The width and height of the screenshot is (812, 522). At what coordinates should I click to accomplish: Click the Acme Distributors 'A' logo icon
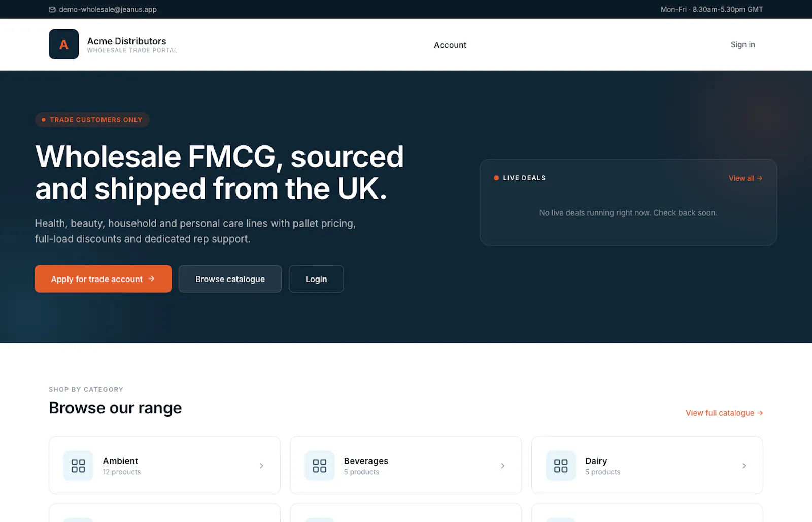tap(63, 44)
